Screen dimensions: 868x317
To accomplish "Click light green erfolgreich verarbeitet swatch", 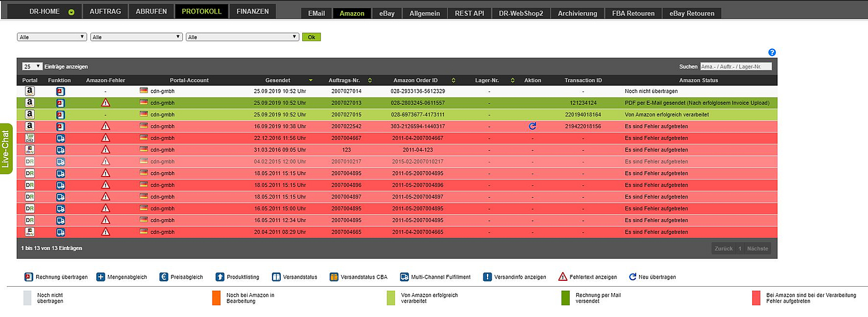I will tap(391, 298).
